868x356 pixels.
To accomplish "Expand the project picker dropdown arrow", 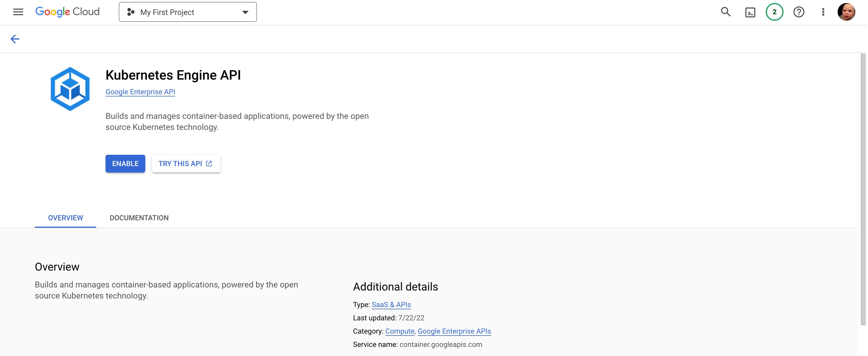I will pyautogui.click(x=245, y=12).
